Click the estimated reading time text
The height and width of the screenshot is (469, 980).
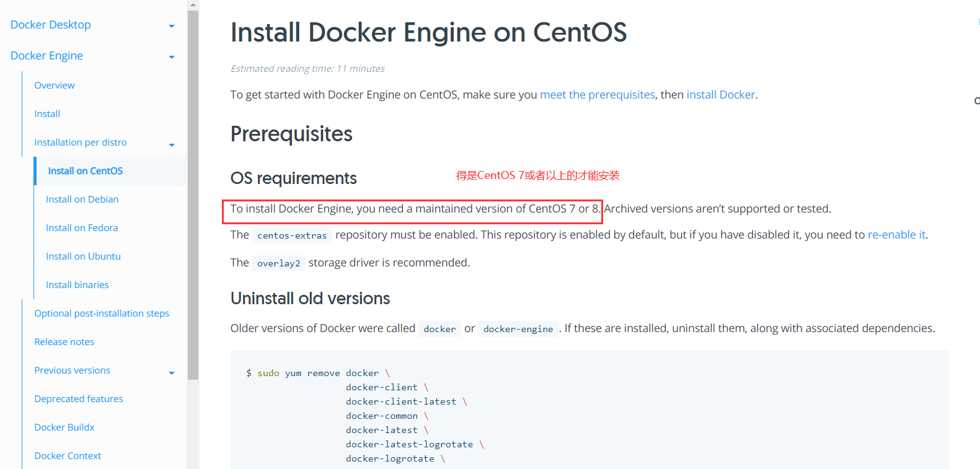[x=307, y=69]
